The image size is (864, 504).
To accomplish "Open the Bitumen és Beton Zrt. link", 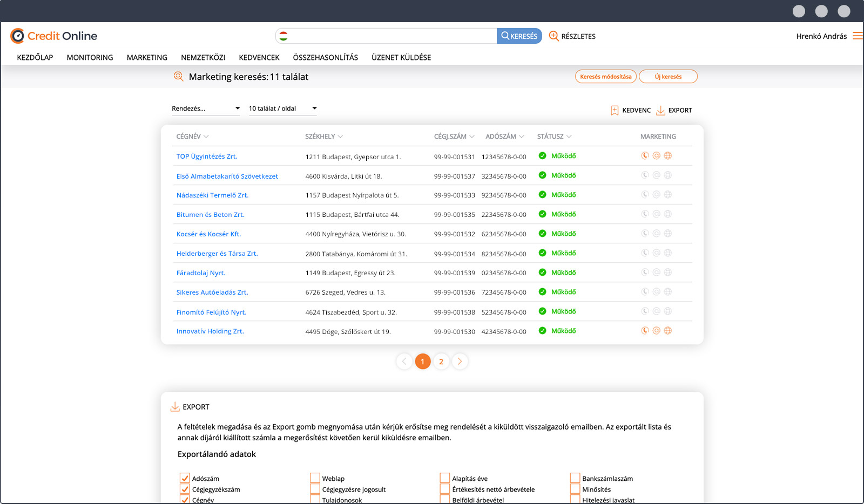I will pyautogui.click(x=210, y=215).
